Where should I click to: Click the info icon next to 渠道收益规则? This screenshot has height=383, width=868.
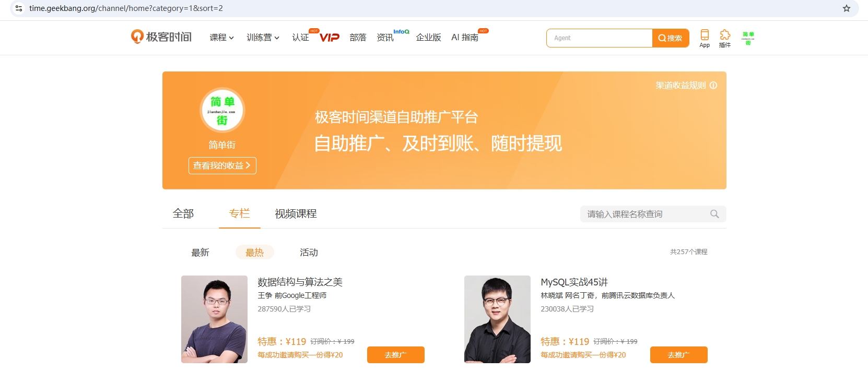pyautogui.click(x=713, y=85)
